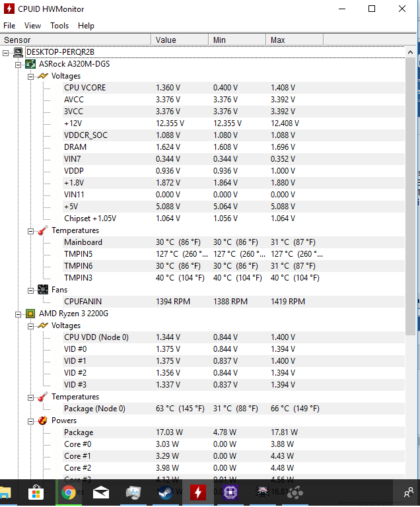The width and height of the screenshot is (420, 507).
Task: Click the motherboard Voltages lightning icon
Action: (43, 76)
